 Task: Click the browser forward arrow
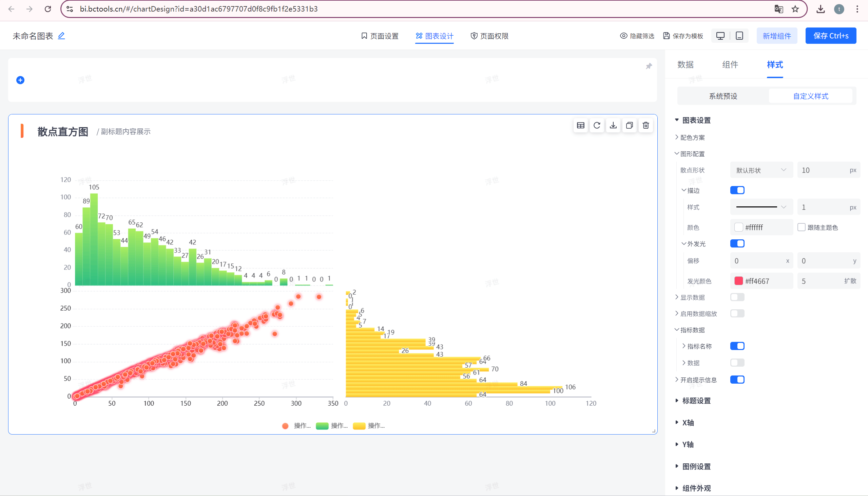(x=30, y=9)
